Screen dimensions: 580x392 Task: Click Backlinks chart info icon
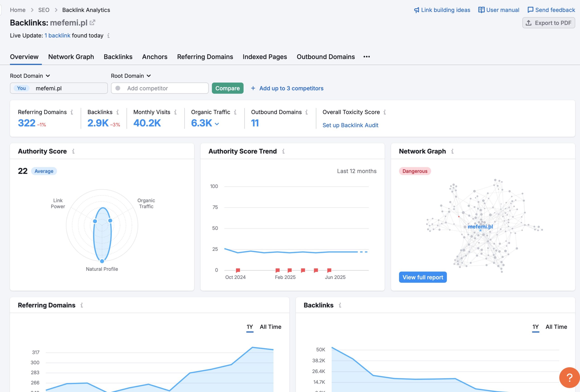[340, 305]
